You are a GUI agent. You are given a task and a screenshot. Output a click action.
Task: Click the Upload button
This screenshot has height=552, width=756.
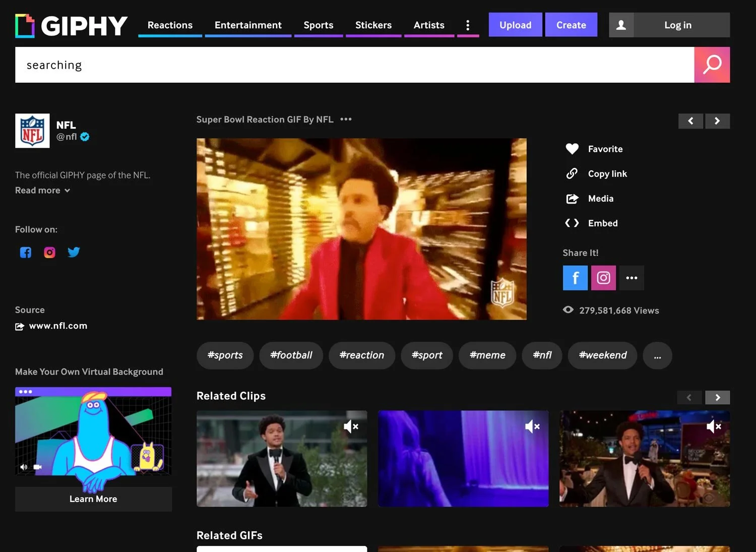point(515,25)
